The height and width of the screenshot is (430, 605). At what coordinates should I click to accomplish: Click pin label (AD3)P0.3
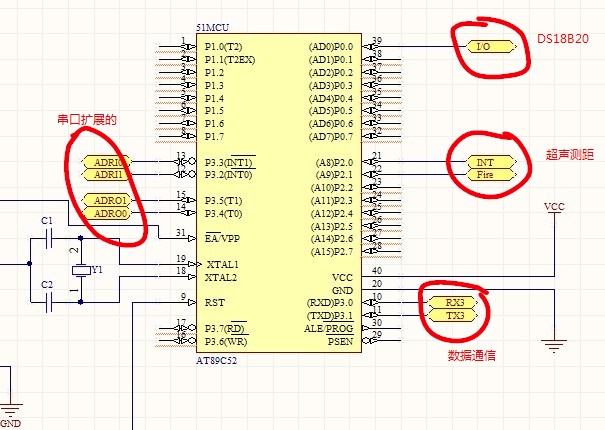[x=331, y=85]
